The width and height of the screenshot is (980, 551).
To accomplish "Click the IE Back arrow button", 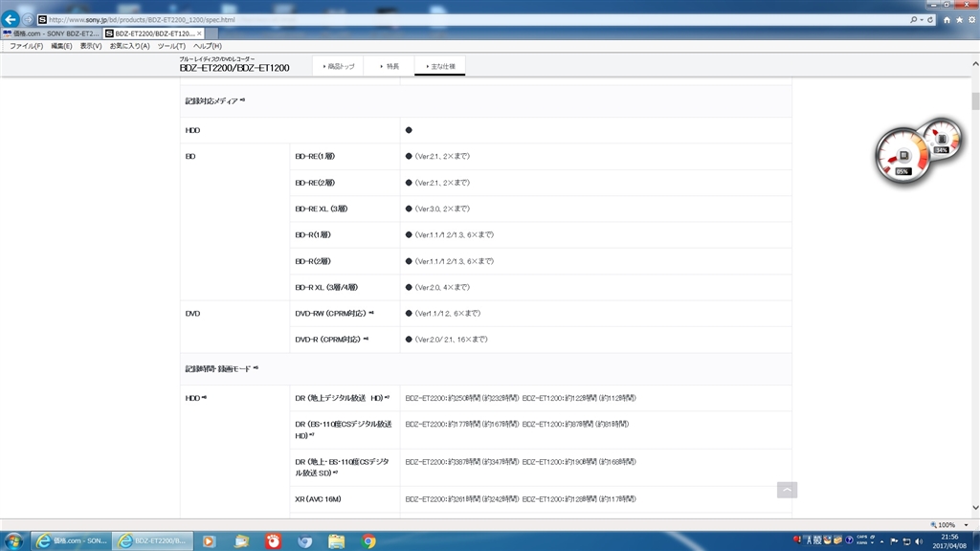I will click(10, 19).
